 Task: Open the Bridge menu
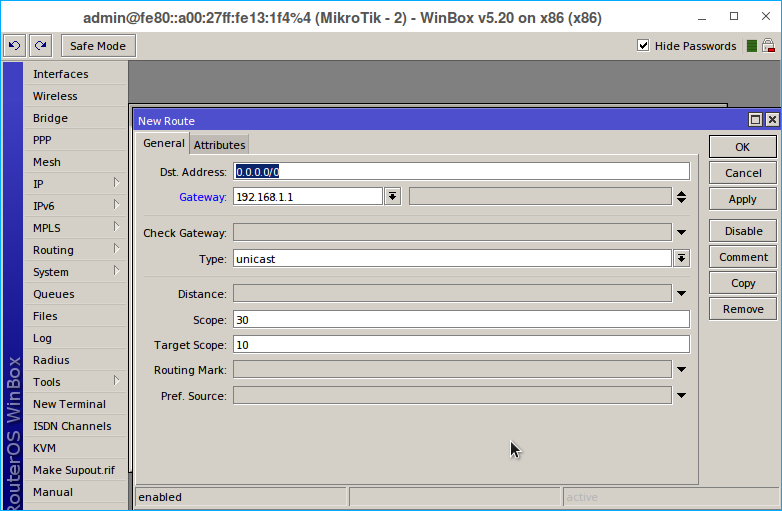click(x=76, y=118)
